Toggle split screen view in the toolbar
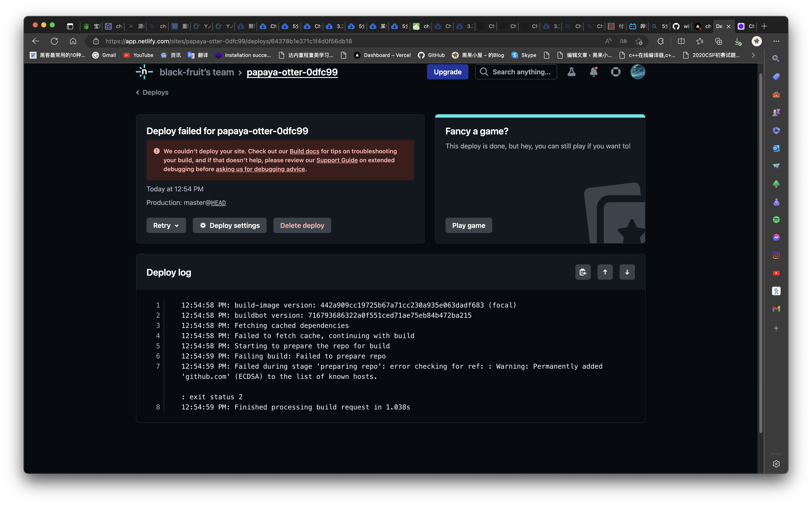The width and height of the screenshot is (812, 505). coord(681,41)
